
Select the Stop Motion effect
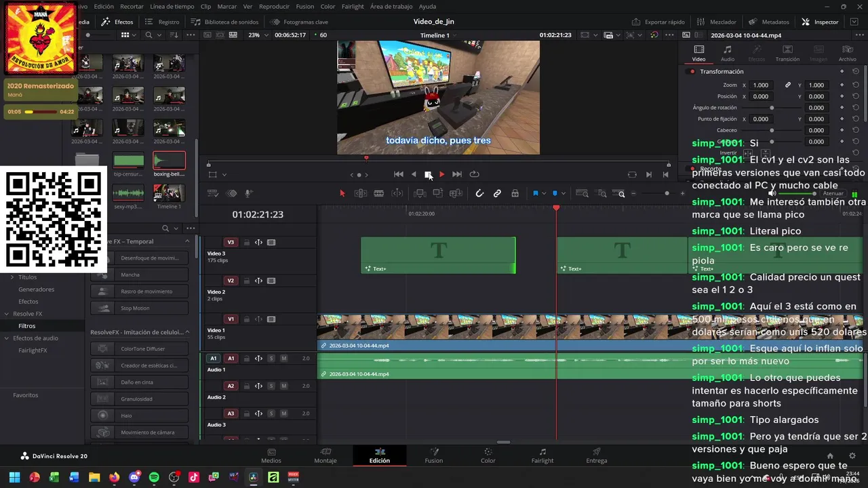coord(140,308)
